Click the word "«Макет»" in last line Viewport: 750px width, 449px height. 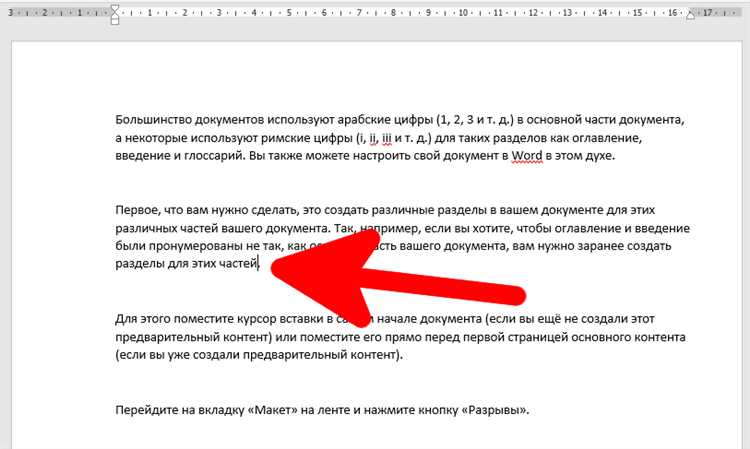point(273,410)
